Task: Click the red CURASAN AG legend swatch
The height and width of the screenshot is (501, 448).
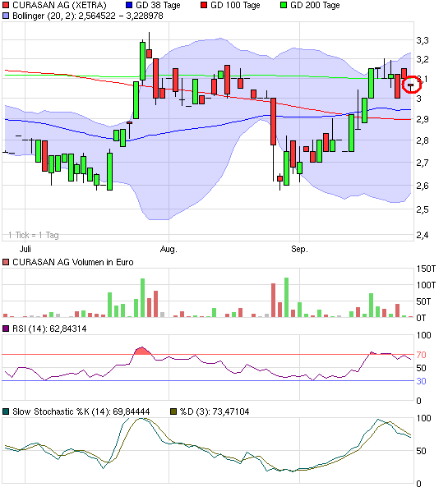Action: [x=6, y=5]
